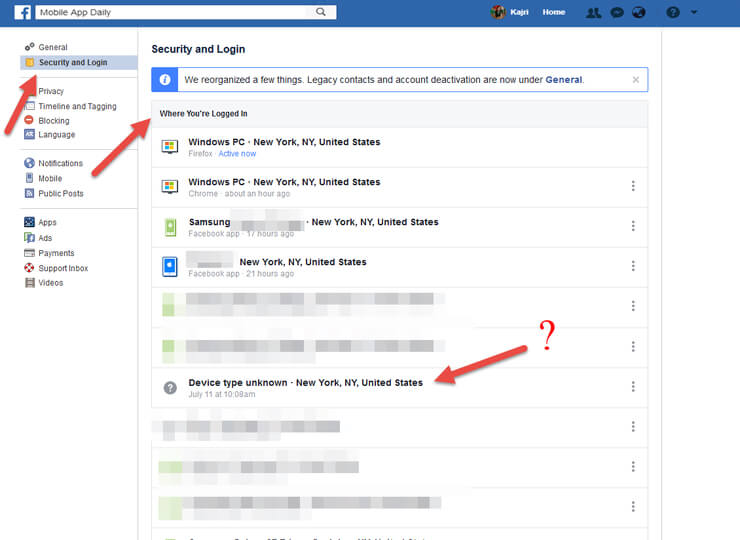Screen dimensions: 740x540
Task: Open Privacy settings
Action: [51, 91]
